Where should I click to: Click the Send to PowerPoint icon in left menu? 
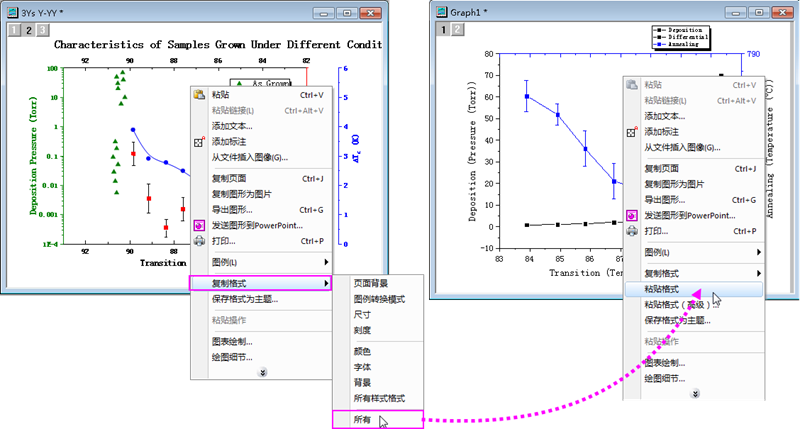coord(199,225)
